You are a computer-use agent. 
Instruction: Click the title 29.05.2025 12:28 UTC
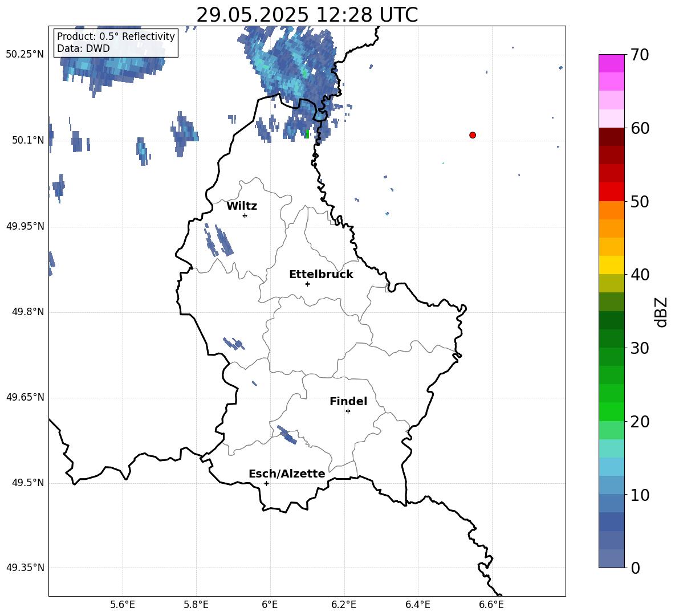pyautogui.click(x=307, y=15)
